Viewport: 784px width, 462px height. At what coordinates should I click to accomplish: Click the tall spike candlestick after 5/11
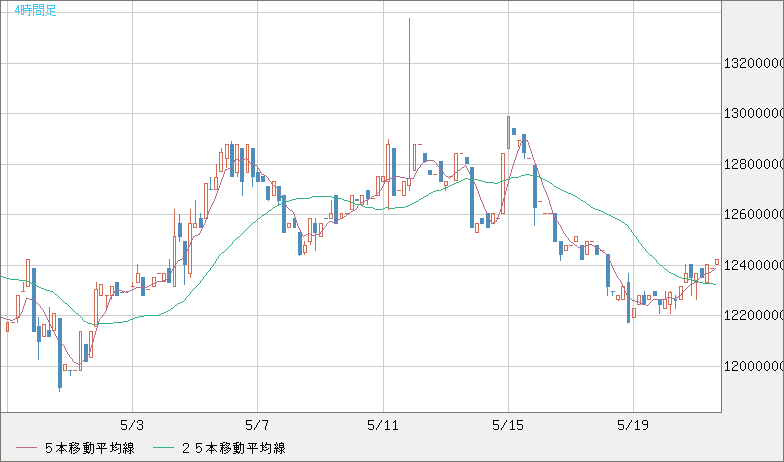tap(409, 102)
